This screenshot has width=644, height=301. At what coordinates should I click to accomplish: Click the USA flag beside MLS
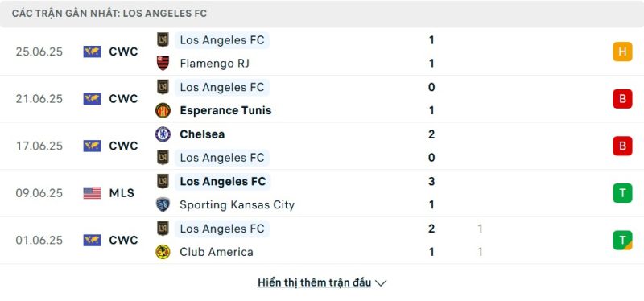click(x=92, y=193)
